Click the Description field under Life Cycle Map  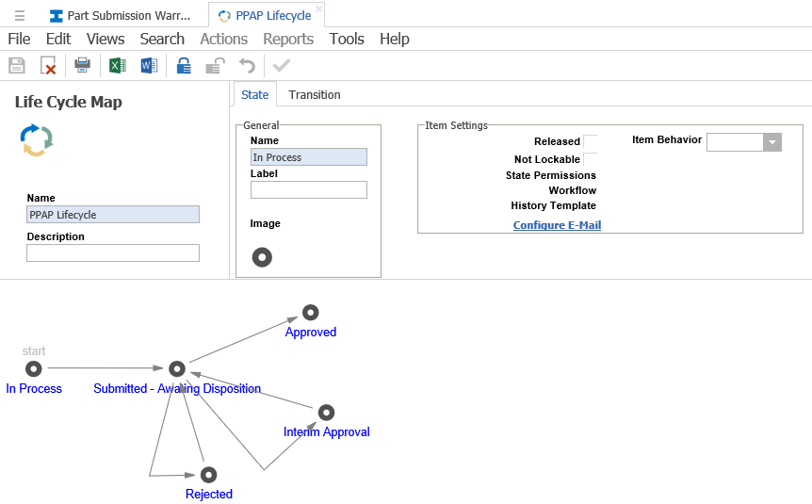113,252
